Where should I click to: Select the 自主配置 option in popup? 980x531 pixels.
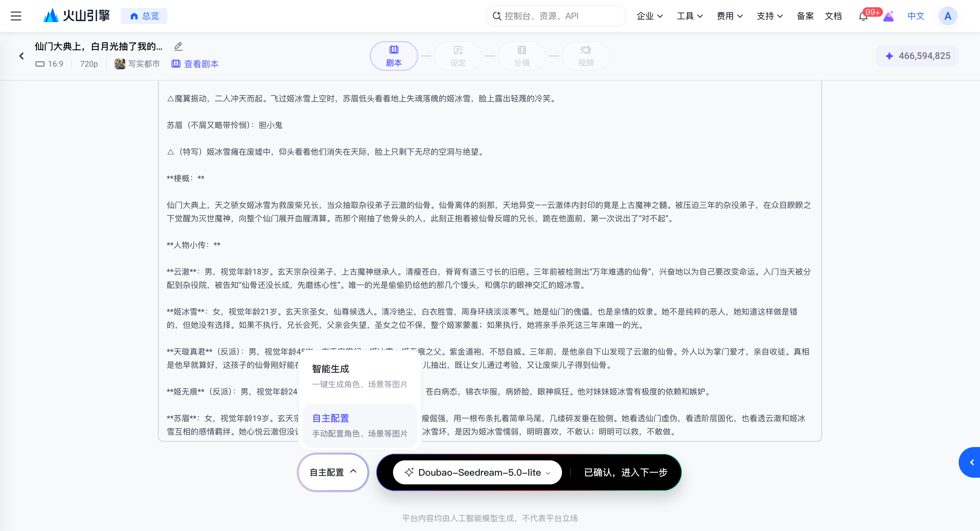[360, 426]
